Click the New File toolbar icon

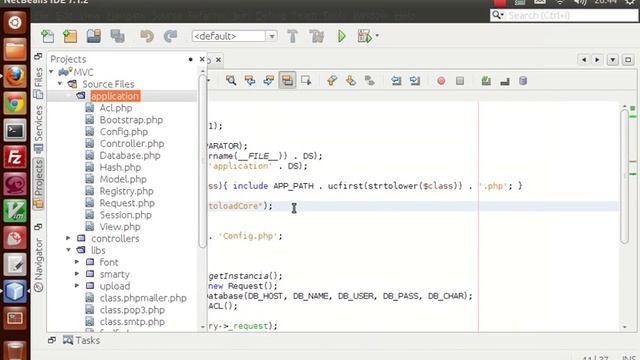(48, 36)
